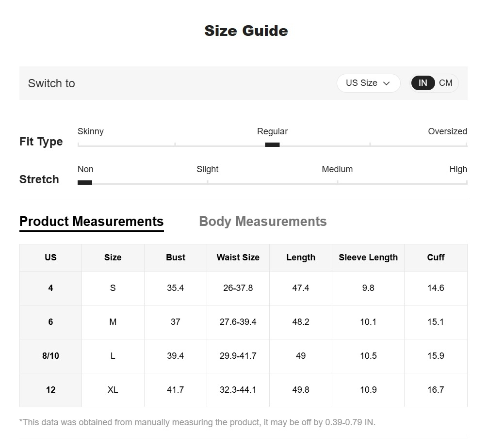Click cuff value 14.6
This screenshot has width=488, height=448.
[436, 288]
